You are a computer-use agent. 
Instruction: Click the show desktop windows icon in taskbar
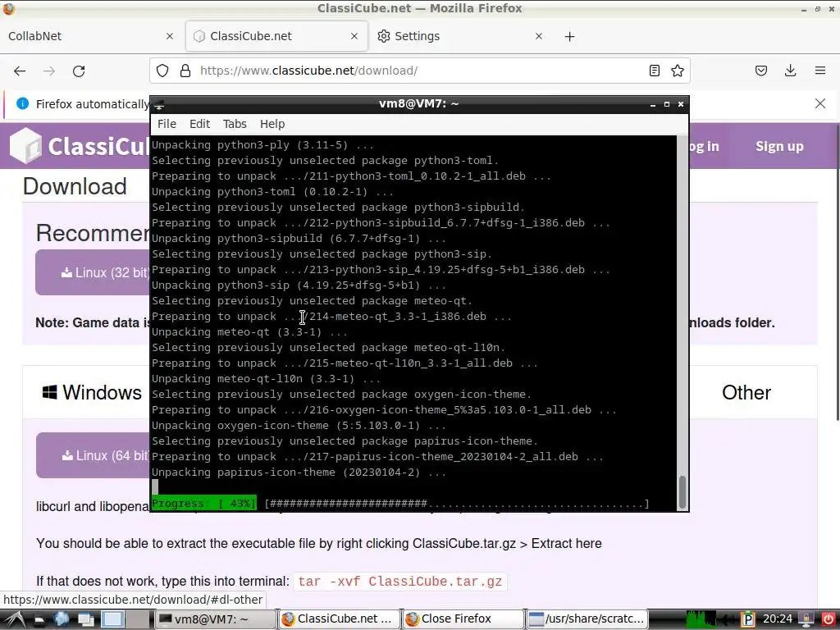point(85,619)
